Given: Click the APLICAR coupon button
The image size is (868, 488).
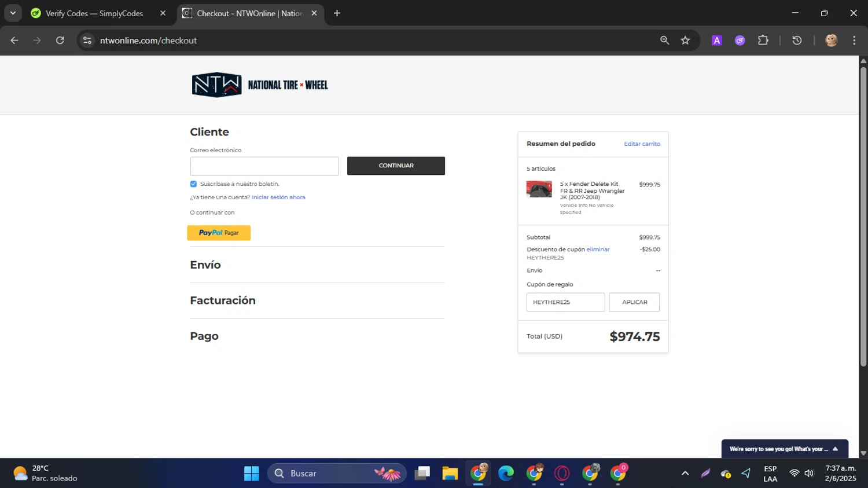Looking at the screenshot, I should pos(634,302).
